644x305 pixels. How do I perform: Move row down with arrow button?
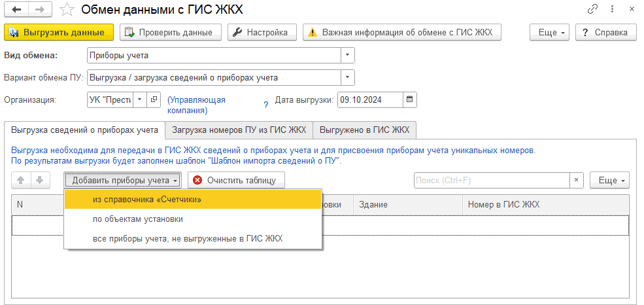[x=39, y=180]
